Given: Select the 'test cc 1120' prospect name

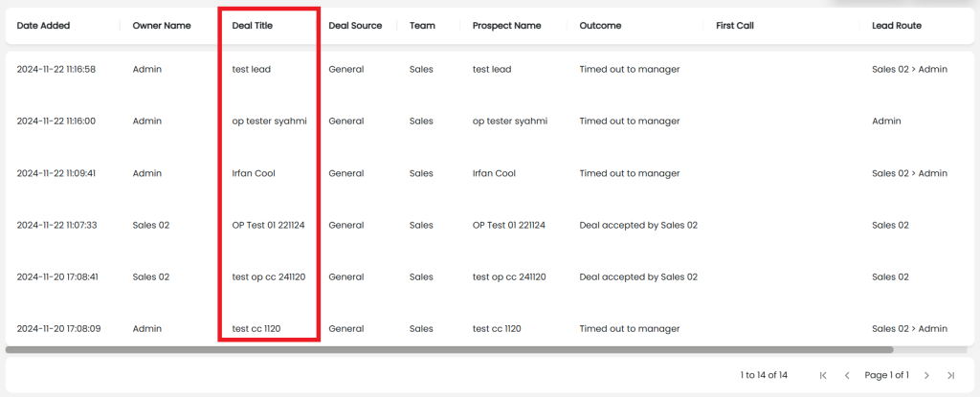Looking at the screenshot, I should 497,328.
